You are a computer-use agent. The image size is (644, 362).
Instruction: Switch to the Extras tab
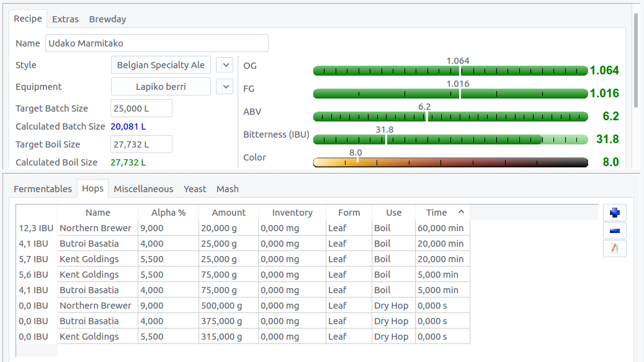click(x=65, y=19)
